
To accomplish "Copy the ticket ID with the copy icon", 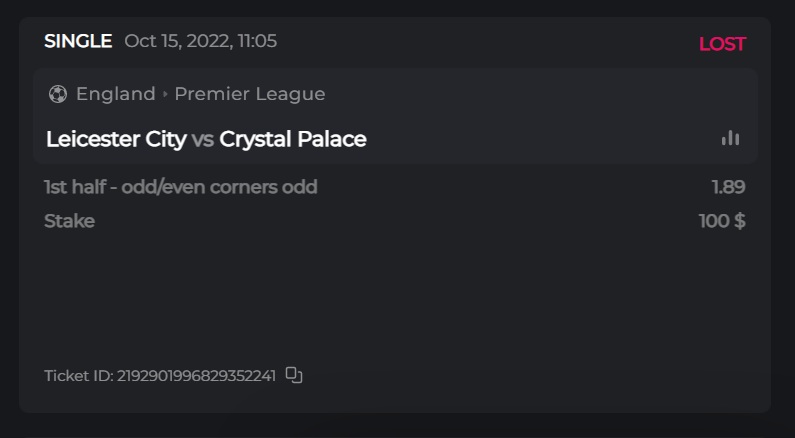I will [x=294, y=375].
